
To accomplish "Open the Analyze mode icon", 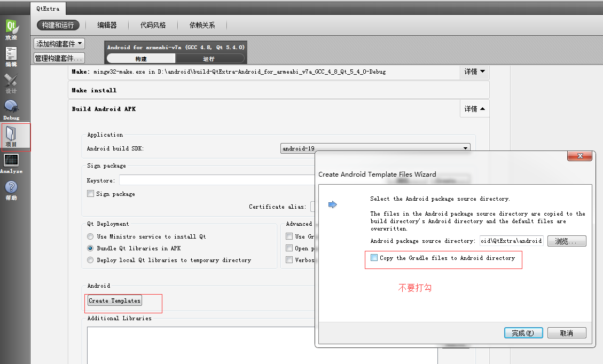I will (x=11, y=163).
